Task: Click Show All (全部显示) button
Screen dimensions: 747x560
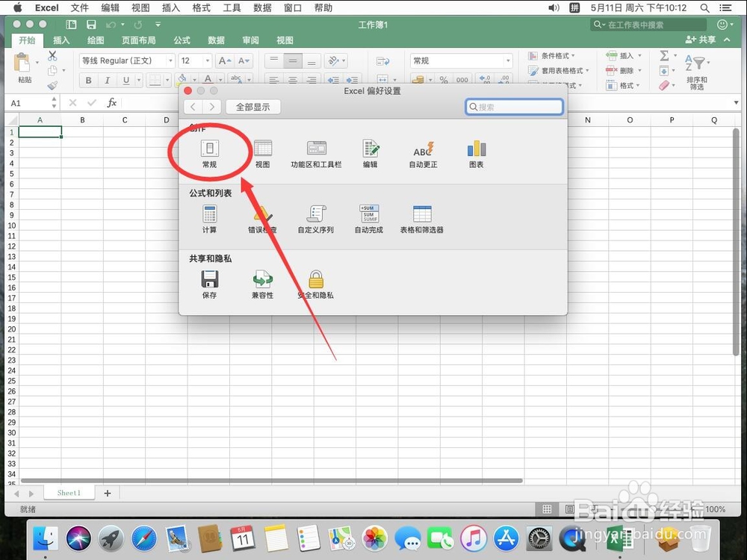Action: click(253, 107)
